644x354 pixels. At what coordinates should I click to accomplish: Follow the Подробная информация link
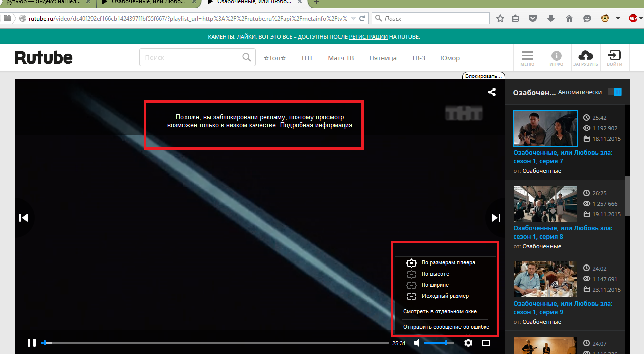pos(316,125)
